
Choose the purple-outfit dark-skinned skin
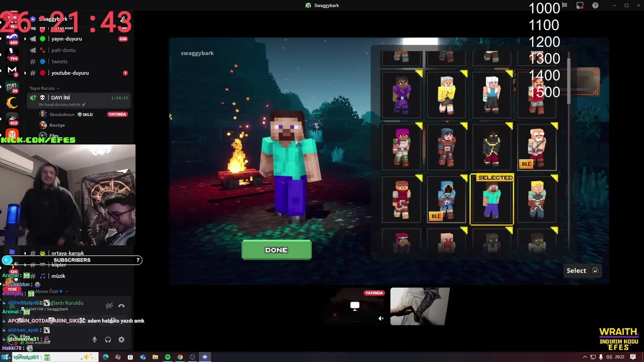(401, 95)
